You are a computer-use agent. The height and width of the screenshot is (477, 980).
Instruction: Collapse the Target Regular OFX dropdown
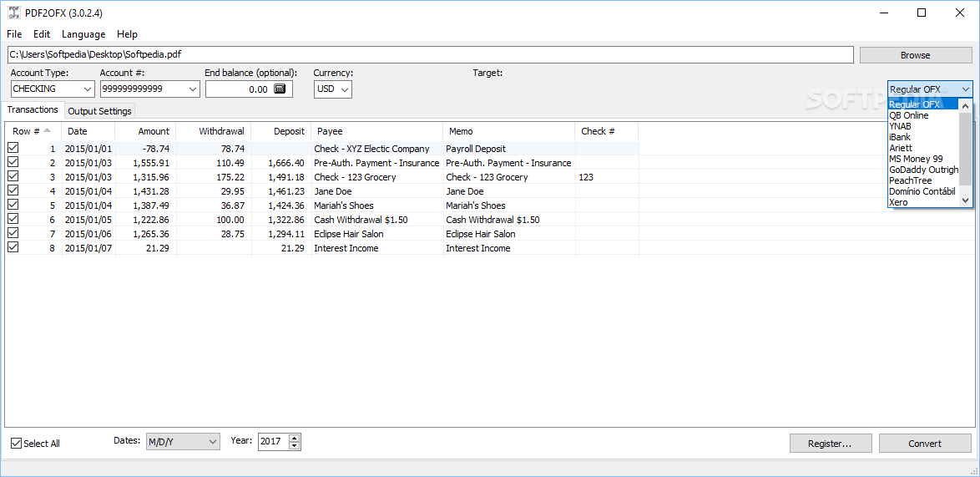pyautogui.click(x=930, y=89)
